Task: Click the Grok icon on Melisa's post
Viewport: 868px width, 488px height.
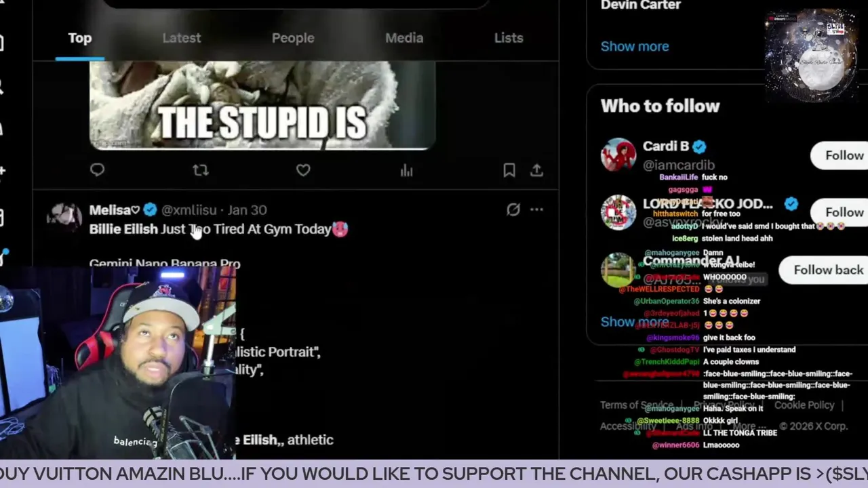Action: [x=513, y=209]
